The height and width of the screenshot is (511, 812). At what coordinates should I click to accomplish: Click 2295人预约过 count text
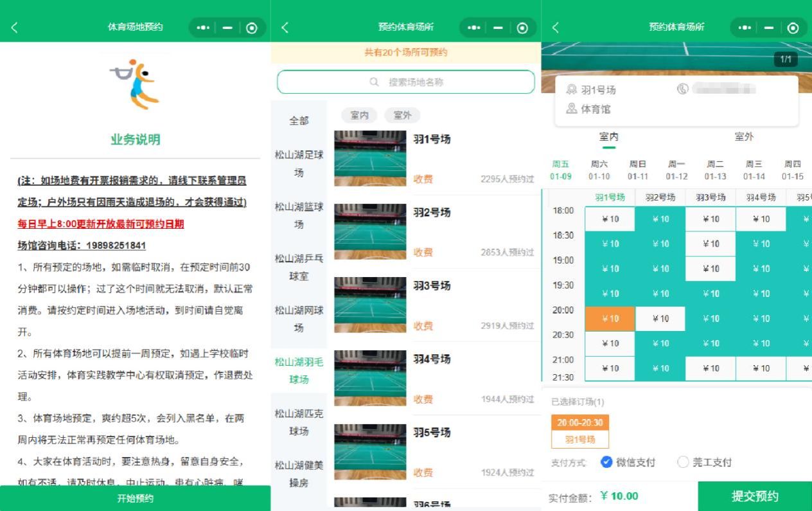[507, 179]
